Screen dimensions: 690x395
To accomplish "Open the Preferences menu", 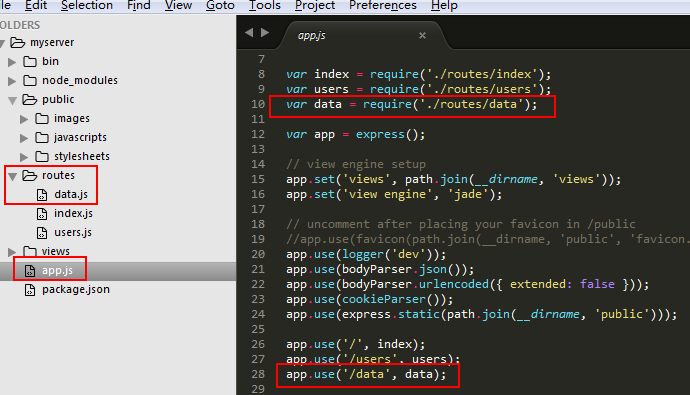I will pos(382,5).
